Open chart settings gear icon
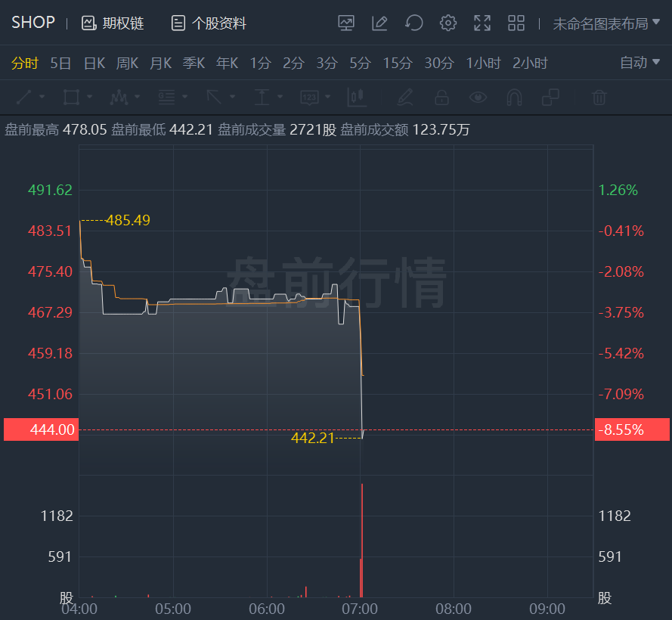The image size is (672, 620). pos(448,23)
